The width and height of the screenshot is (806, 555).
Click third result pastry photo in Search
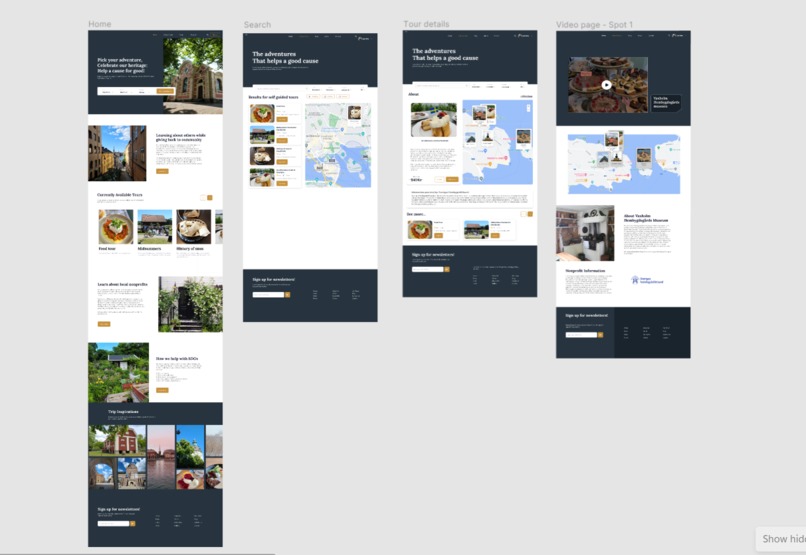(x=262, y=156)
